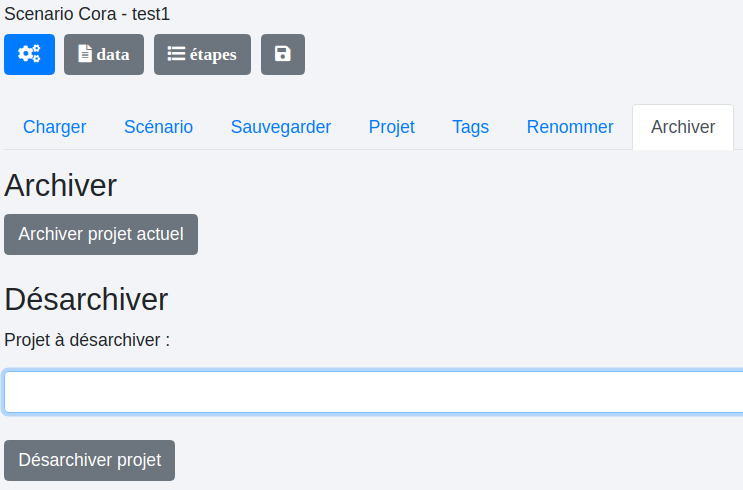This screenshot has height=490, width=743.
Task: Click the "Désarchiver" section heading
Action: pyautogui.click(x=86, y=299)
